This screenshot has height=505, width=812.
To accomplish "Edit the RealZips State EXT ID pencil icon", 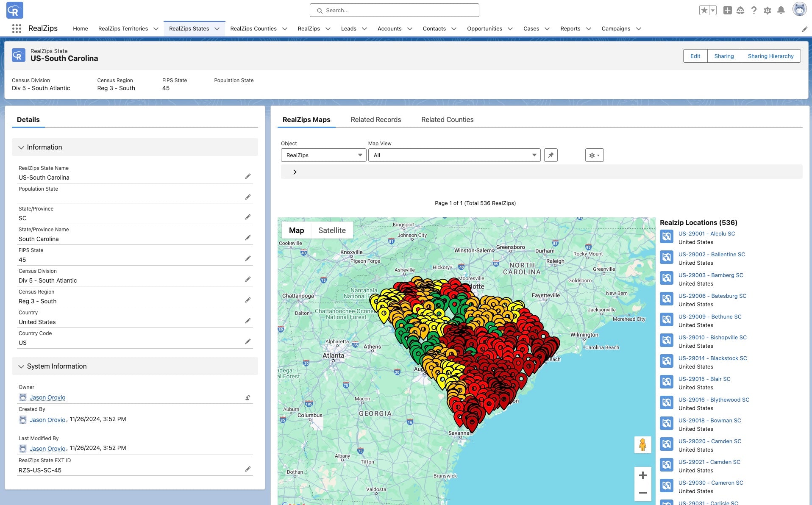I will tap(248, 469).
